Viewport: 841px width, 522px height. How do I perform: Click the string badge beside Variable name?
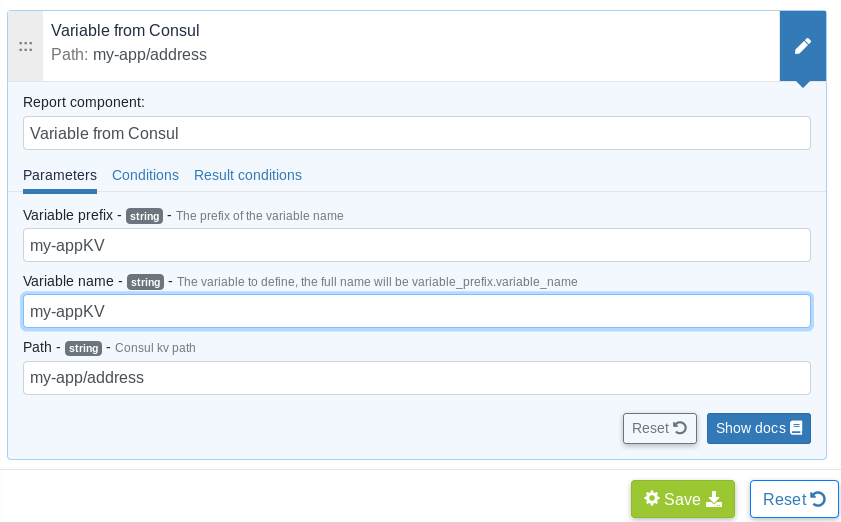146,282
